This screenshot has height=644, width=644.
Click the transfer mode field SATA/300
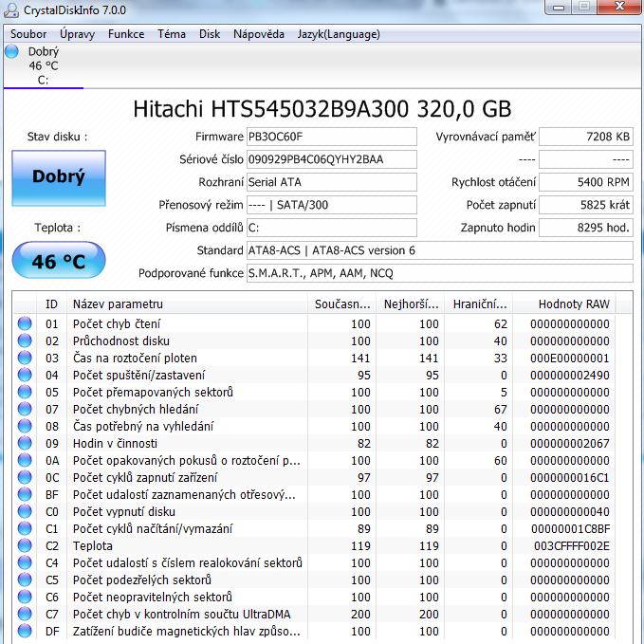tap(331, 205)
